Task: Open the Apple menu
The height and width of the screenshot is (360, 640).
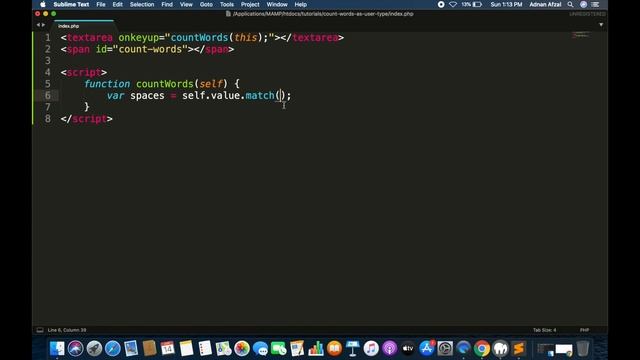Action: (43, 4)
